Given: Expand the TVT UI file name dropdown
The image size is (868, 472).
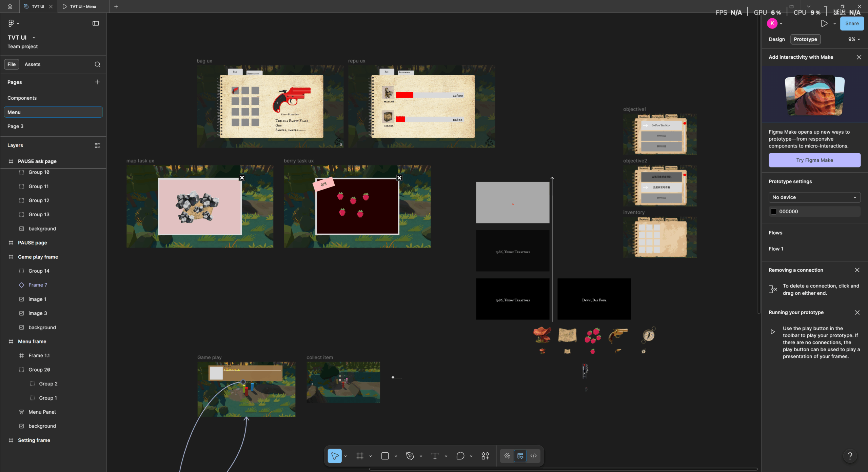Looking at the screenshot, I should click(x=34, y=38).
